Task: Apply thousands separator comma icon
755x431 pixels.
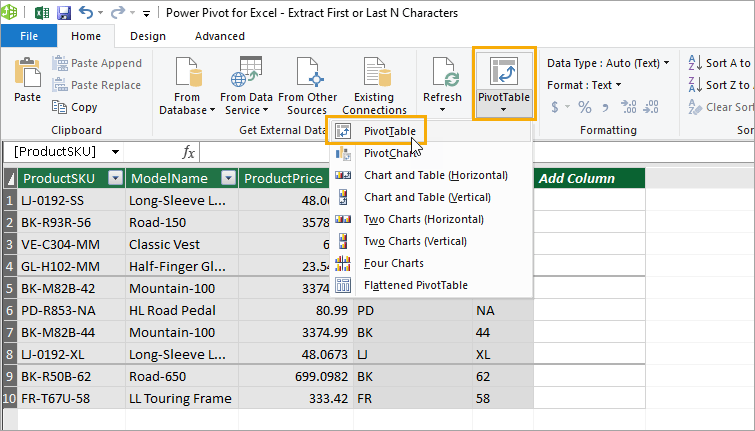Action: click(605, 107)
